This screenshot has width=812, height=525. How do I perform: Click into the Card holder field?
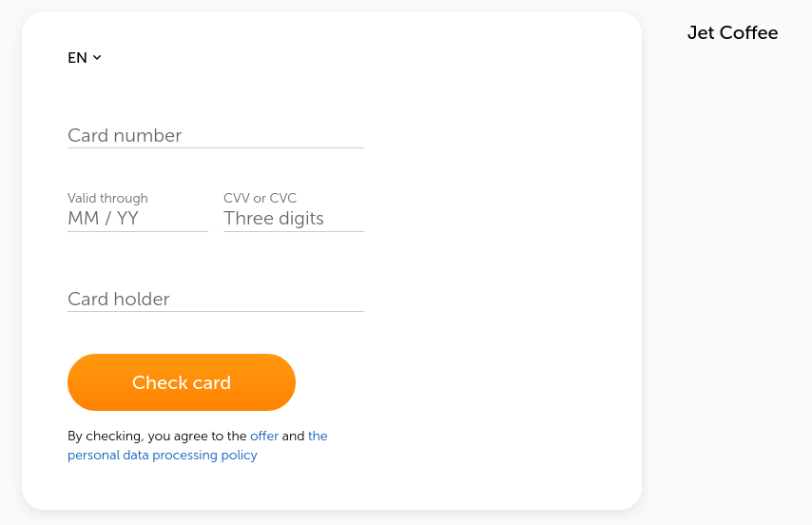[215, 299]
